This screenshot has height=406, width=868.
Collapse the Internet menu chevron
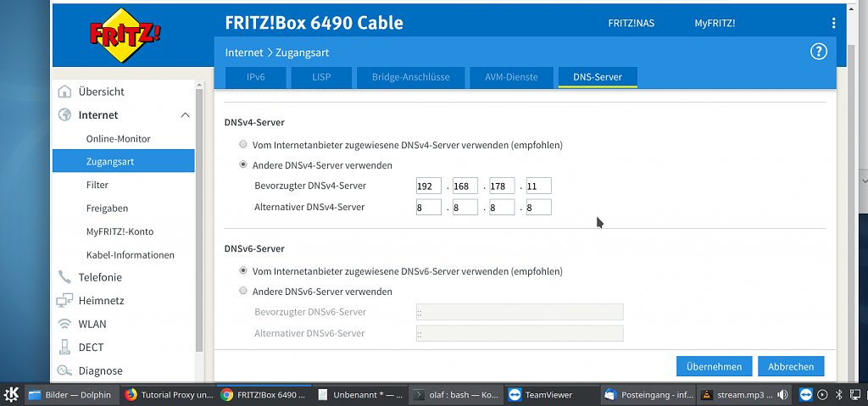[186, 115]
